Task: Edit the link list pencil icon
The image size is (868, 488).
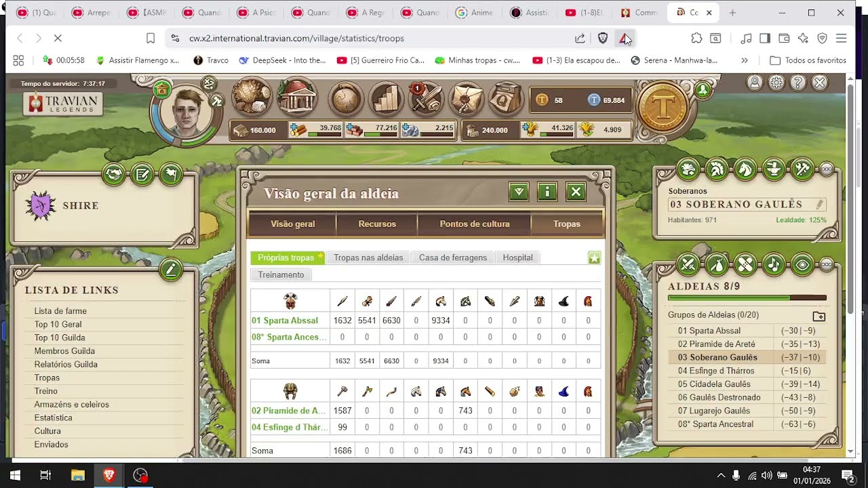Action: 171,270
